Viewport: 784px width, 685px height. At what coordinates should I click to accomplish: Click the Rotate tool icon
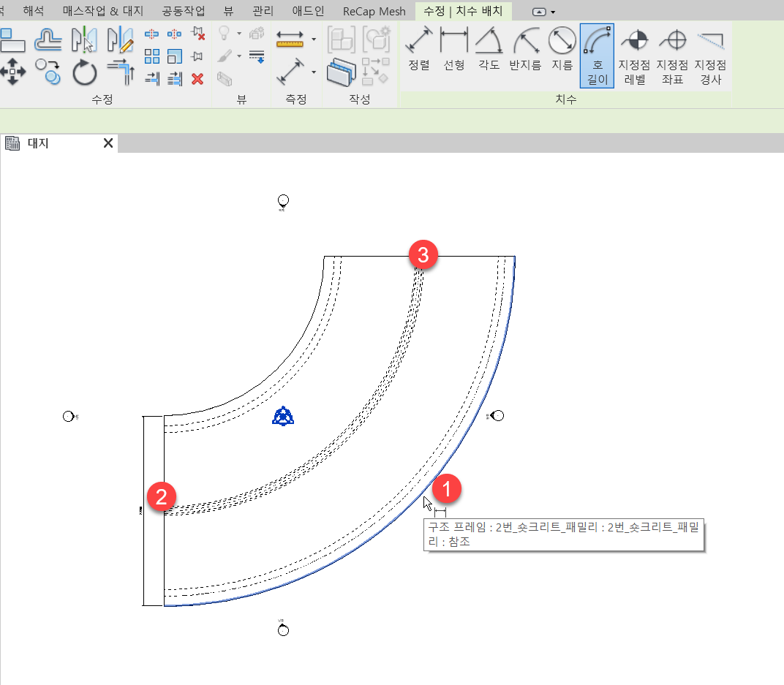pos(85,73)
